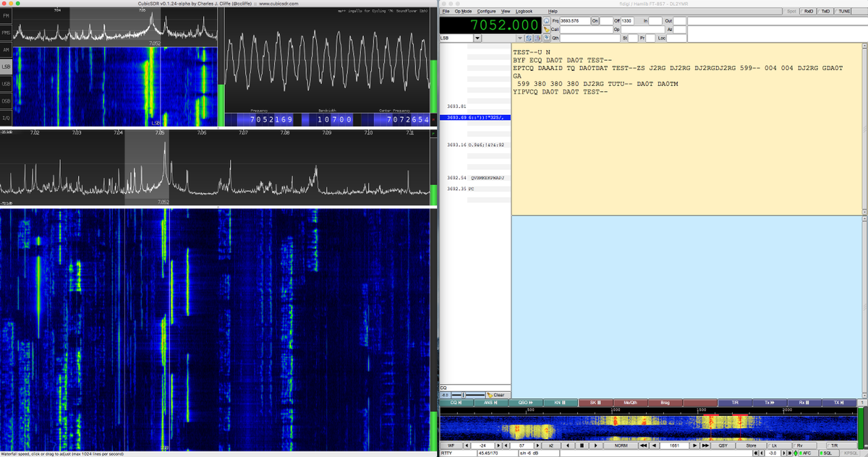Switch CubicSDR demodulator to USB
This screenshot has width=868, height=457.
6,84
